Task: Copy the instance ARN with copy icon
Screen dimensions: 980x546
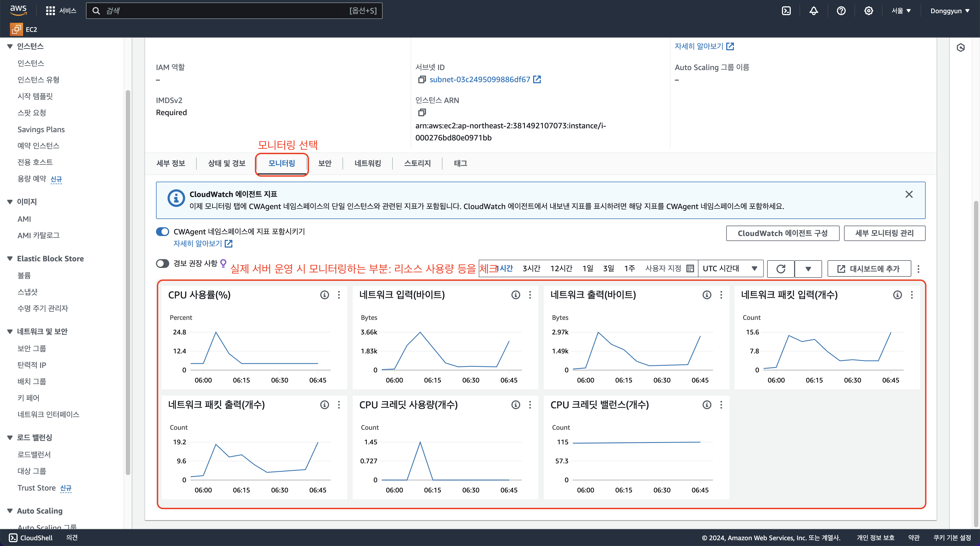Action: [x=422, y=112]
